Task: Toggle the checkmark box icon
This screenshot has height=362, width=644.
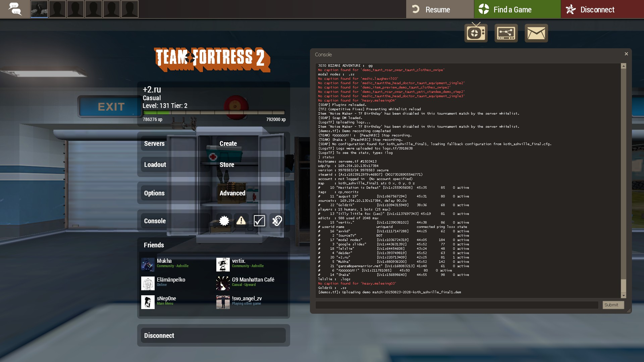Action: (259, 221)
